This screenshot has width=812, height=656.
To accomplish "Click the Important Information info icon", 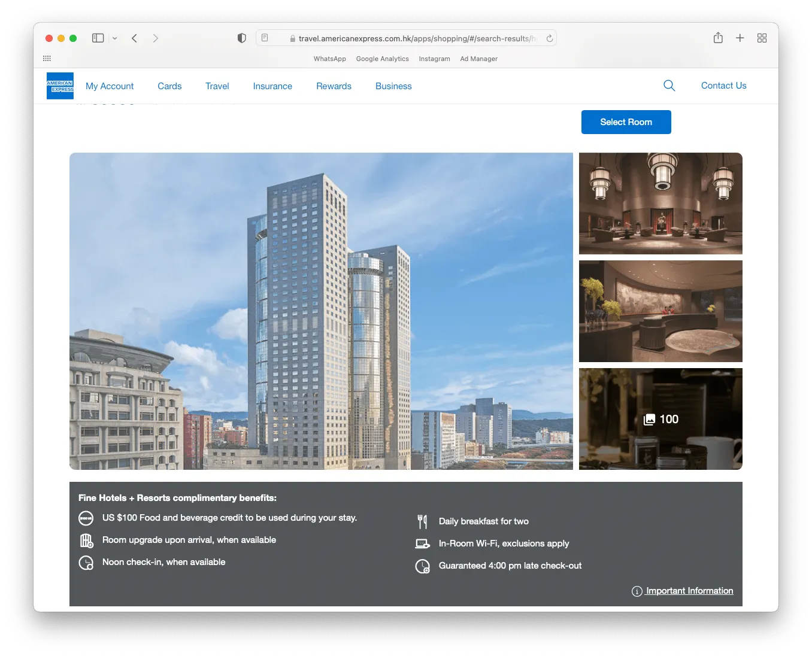I will click(637, 591).
